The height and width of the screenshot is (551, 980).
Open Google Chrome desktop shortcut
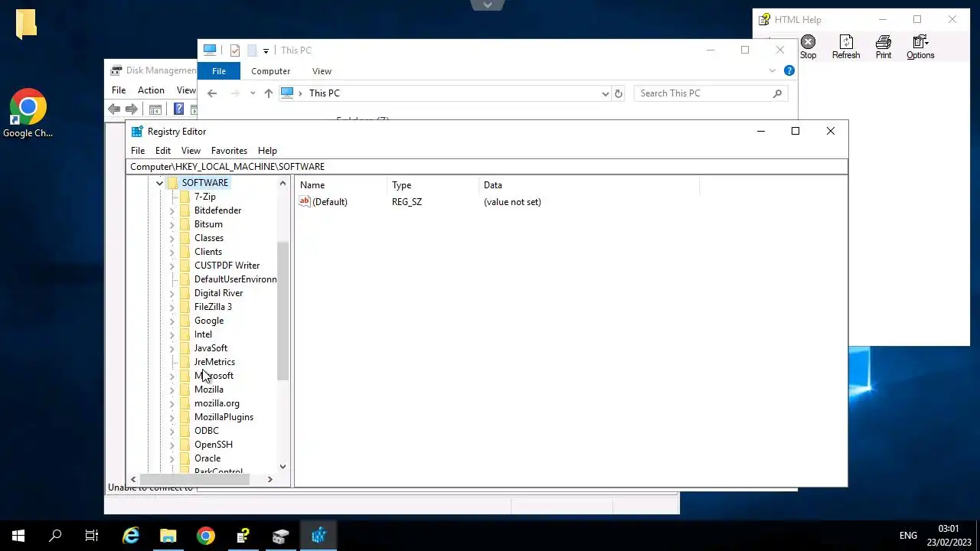coord(28,114)
